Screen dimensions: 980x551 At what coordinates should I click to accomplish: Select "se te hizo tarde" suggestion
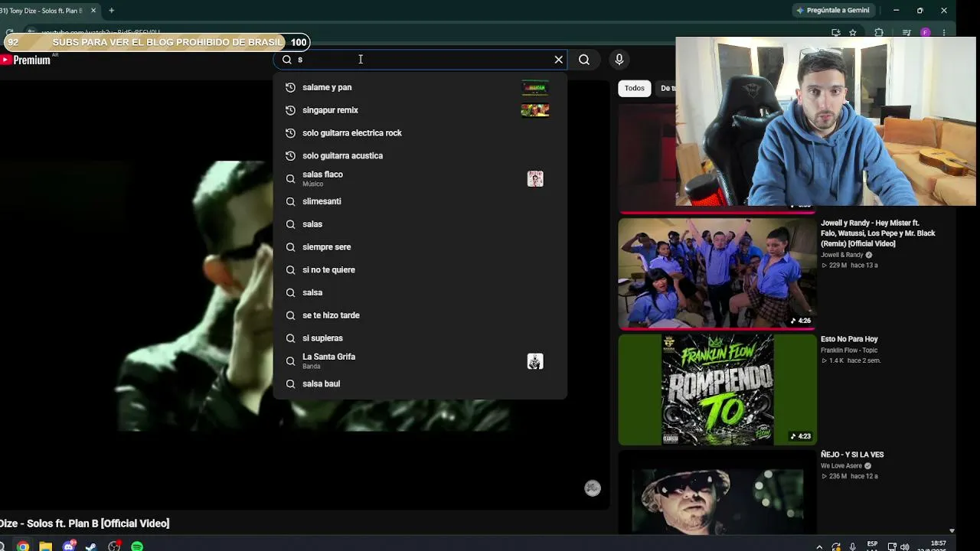[420, 315]
